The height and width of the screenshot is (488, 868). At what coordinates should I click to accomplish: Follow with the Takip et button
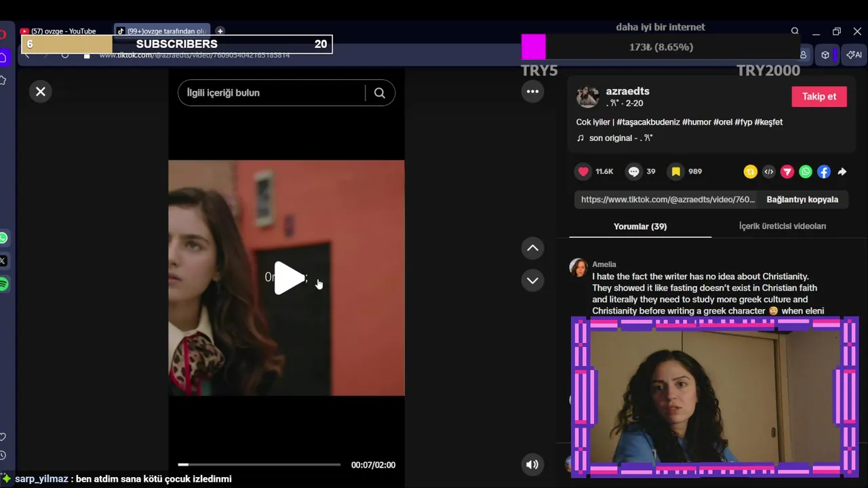pos(819,96)
